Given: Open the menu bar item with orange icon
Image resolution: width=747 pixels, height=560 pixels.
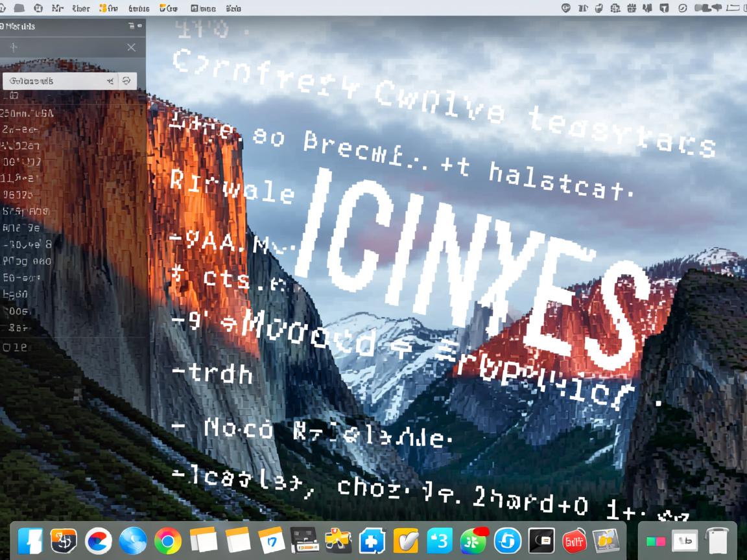Looking at the screenshot, I should point(108,8).
